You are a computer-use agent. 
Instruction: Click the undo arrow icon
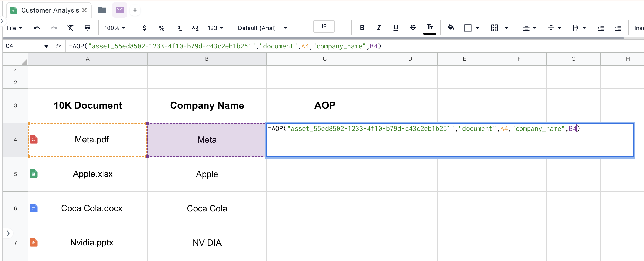37,28
